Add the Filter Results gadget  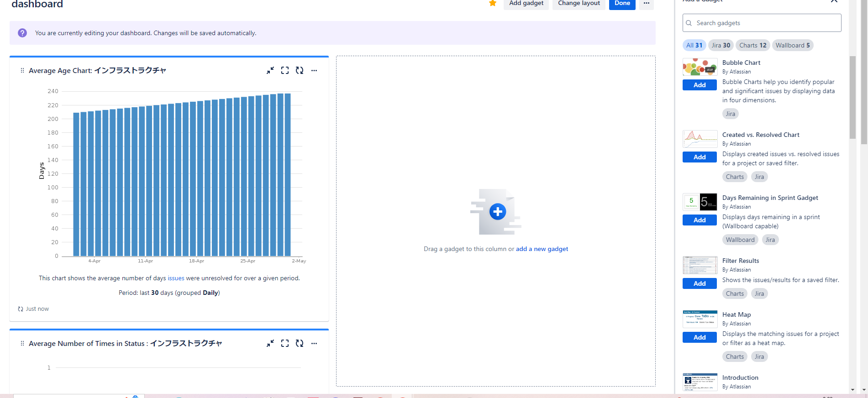click(x=700, y=283)
